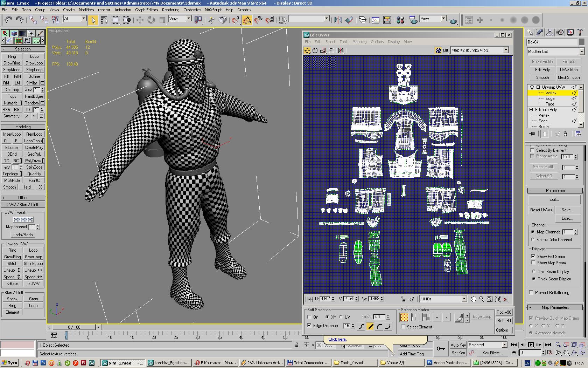Screen dimensions: 588x368
Task: Toggle the Show Map checker cube icon
Action: [x=438, y=50]
